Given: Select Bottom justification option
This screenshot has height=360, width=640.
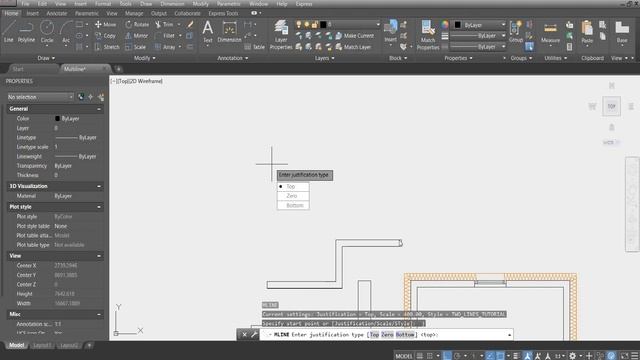Looking at the screenshot, I should tap(293, 205).
